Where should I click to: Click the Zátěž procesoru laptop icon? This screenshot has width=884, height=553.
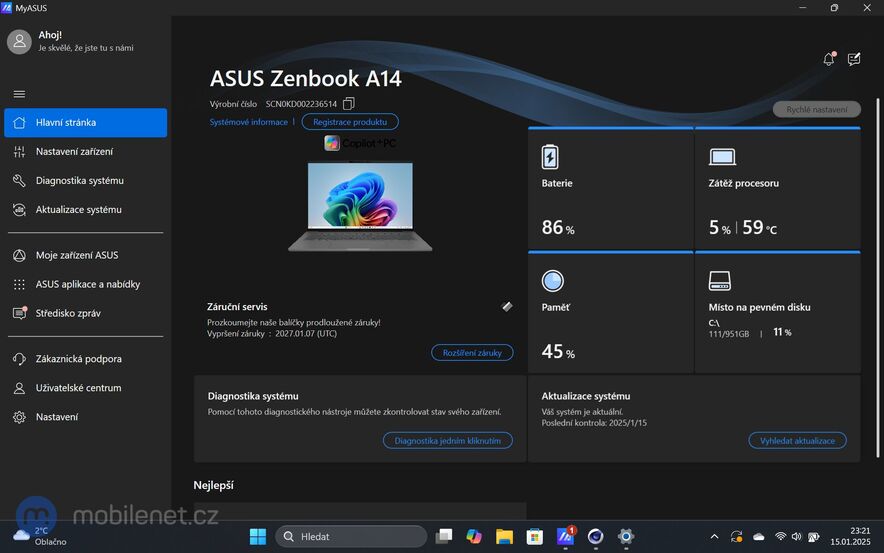coord(722,157)
